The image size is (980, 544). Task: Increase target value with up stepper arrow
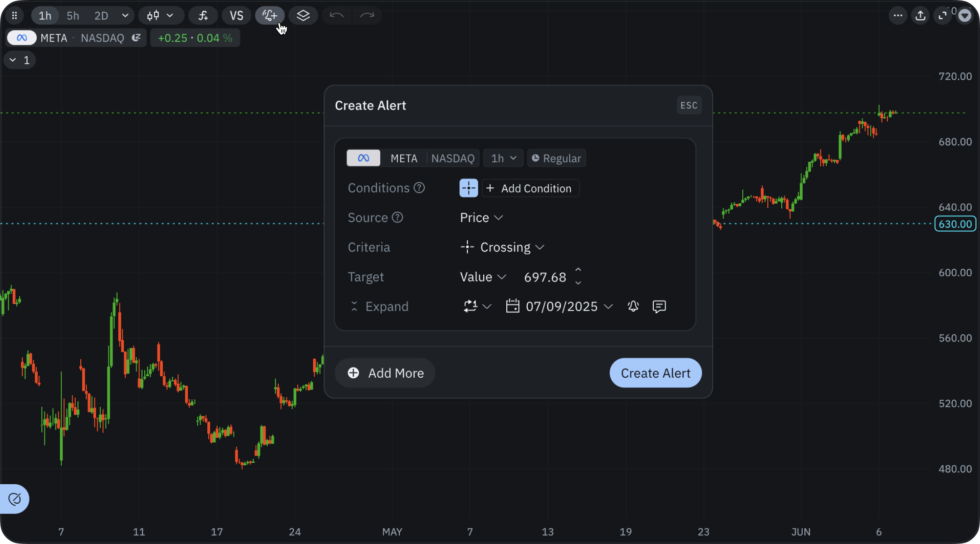(x=578, y=270)
